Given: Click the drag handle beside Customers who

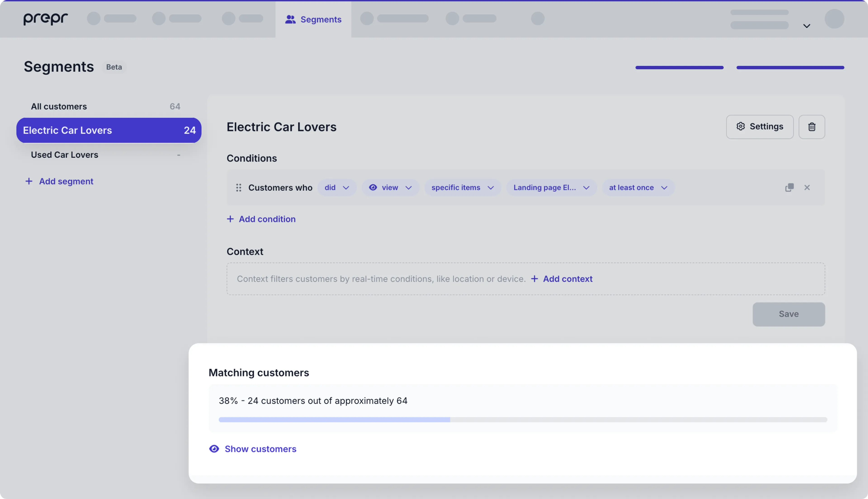Looking at the screenshot, I should coord(238,188).
